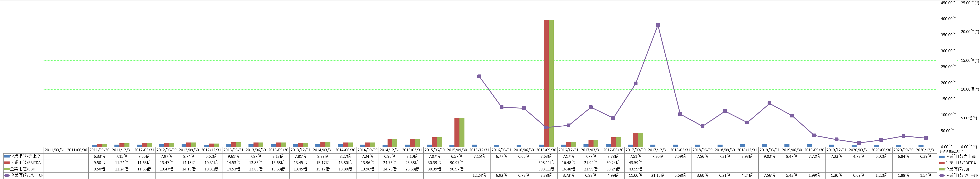
Task: Select the 2011/09/30 date column header
Action: coord(100,150)
